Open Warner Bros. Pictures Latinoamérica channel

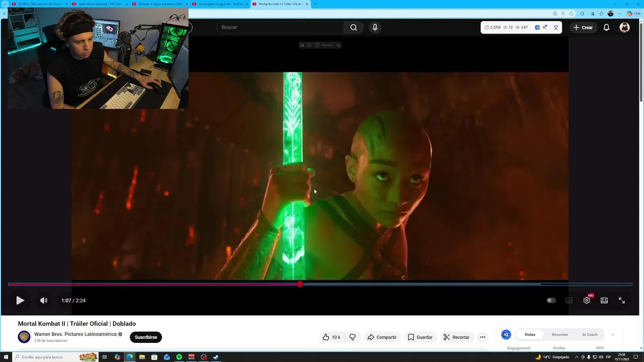coord(75,334)
